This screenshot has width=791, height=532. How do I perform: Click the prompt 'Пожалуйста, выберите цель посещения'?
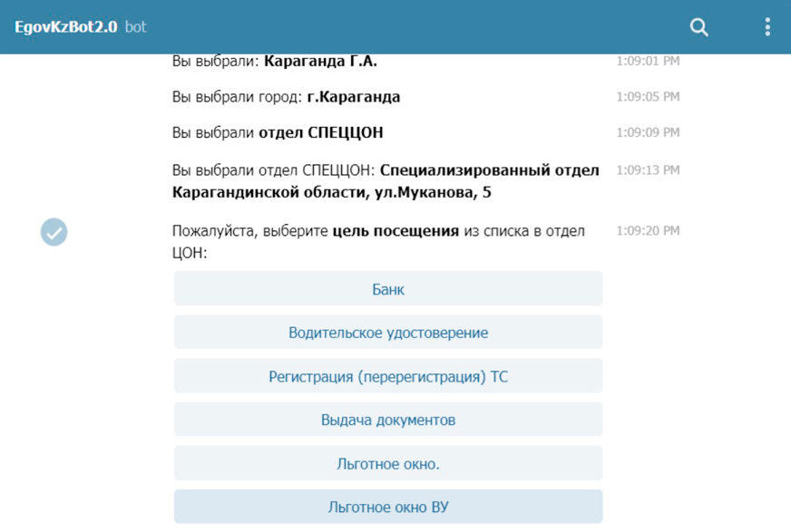click(x=316, y=231)
